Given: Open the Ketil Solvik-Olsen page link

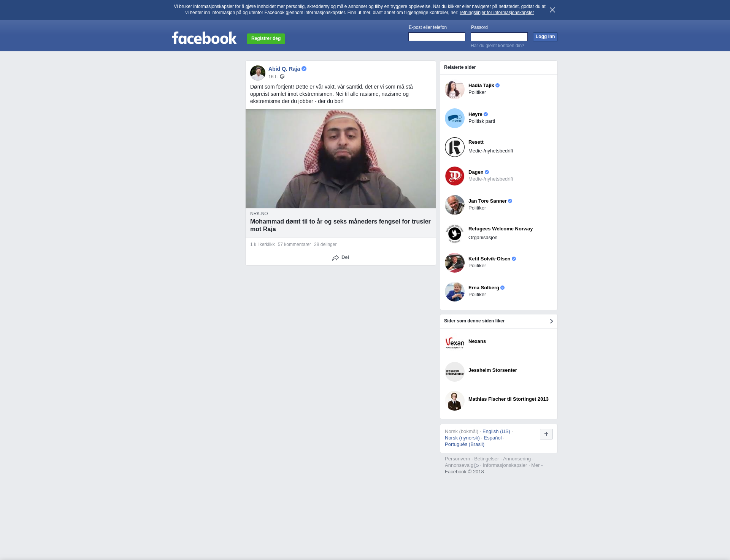Looking at the screenshot, I should pyautogui.click(x=489, y=259).
